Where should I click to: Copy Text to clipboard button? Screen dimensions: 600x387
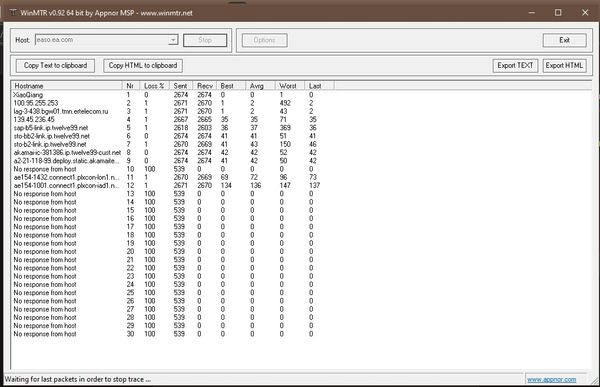(x=55, y=65)
